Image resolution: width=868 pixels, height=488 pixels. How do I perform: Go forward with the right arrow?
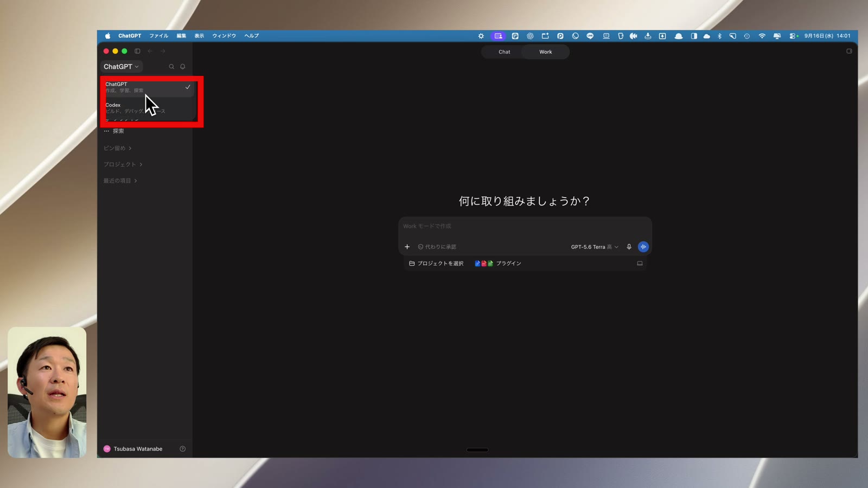pos(163,51)
